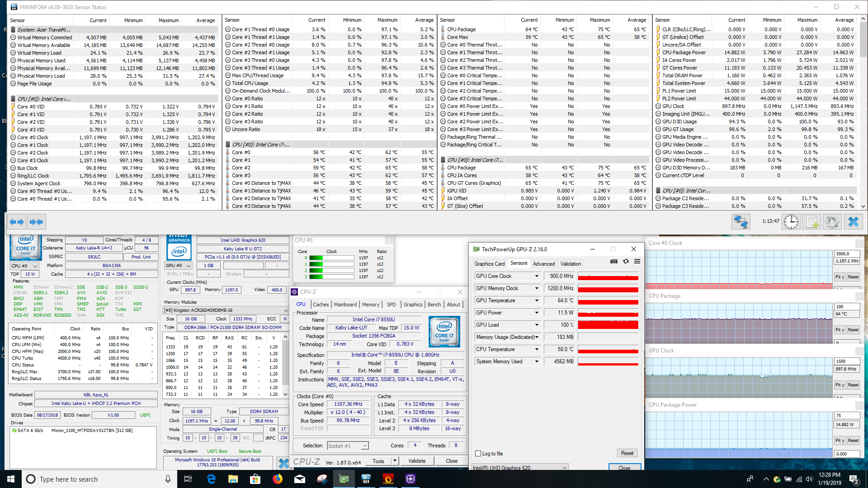This screenshot has width=868, height=488.
Task: Expand GPU Temperature sensor dropdown
Action: pos(537,300)
